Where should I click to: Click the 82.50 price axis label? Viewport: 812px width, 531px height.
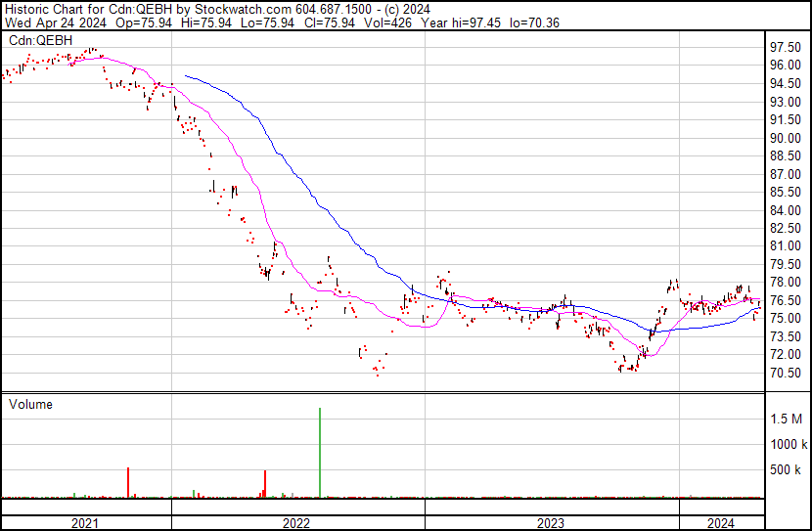(786, 228)
